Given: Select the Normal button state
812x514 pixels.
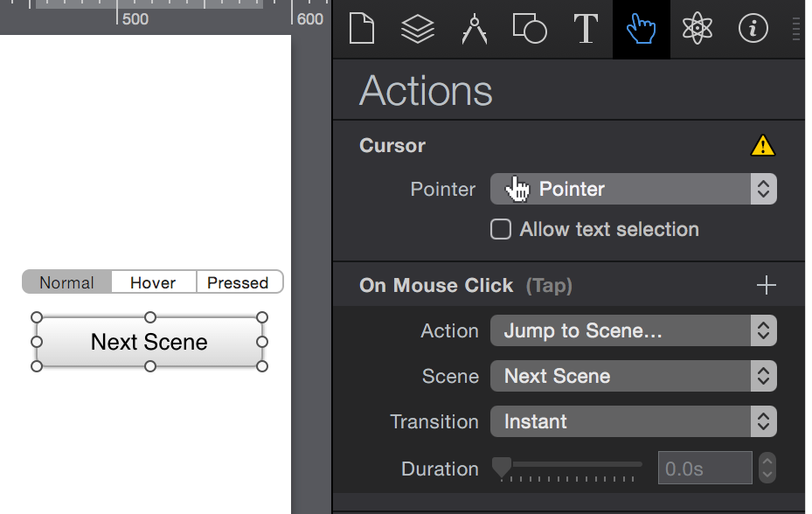Looking at the screenshot, I should (67, 282).
